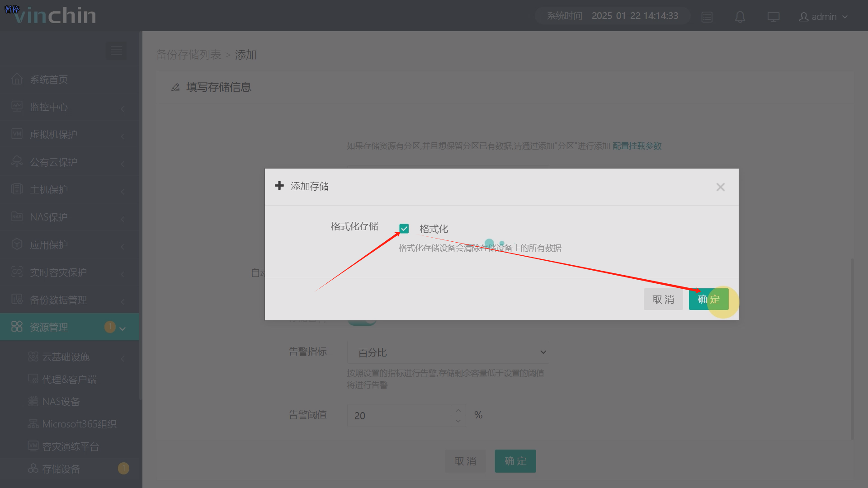868x488 pixels.
Task: Open the task list icon in header
Action: (x=707, y=17)
